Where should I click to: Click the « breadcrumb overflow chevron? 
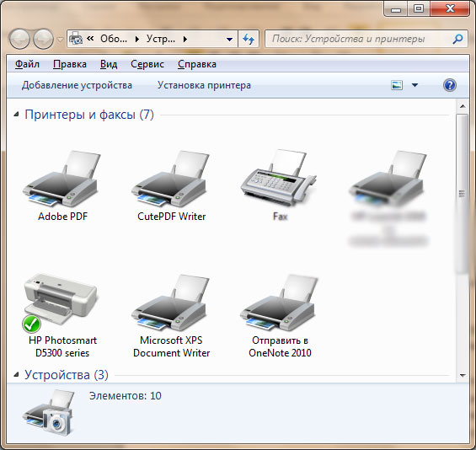tap(90, 39)
